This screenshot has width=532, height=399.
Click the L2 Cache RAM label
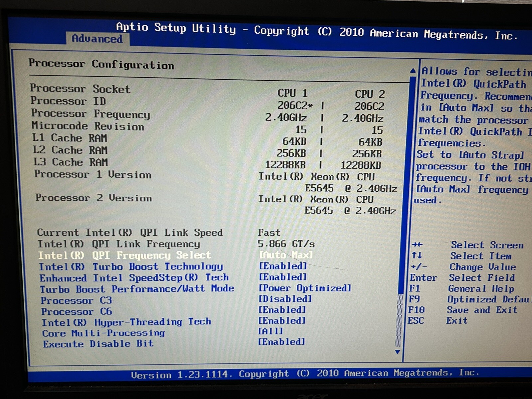[70, 150]
